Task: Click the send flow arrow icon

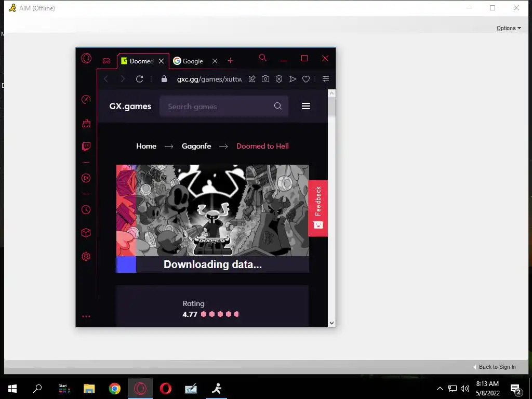Action: (x=292, y=79)
